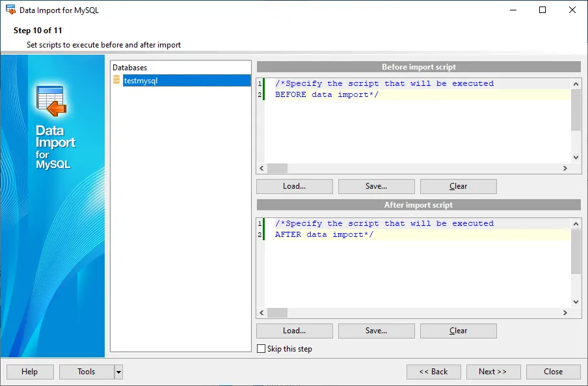588x386 pixels.
Task: Click the Close button at the bottom
Action: [x=553, y=372]
